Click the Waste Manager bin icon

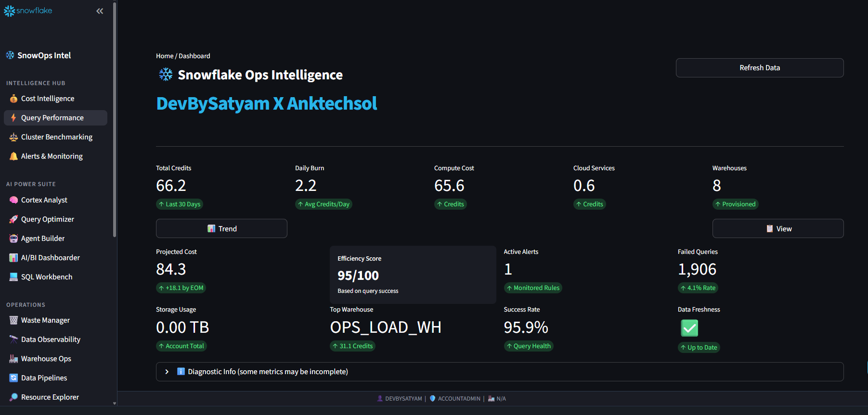point(13,320)
